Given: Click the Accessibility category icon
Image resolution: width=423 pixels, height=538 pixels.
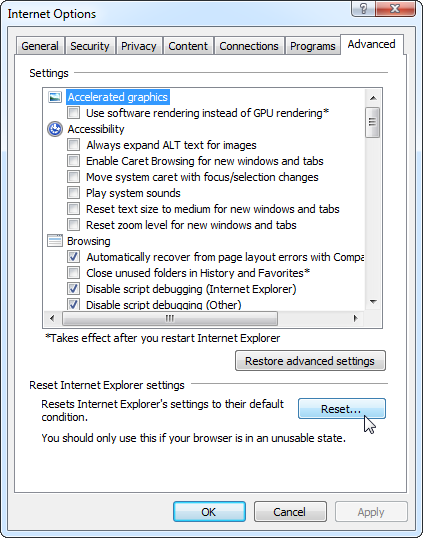Looking at the screenshot, I should pyautogui.click(x=55, y=129).
